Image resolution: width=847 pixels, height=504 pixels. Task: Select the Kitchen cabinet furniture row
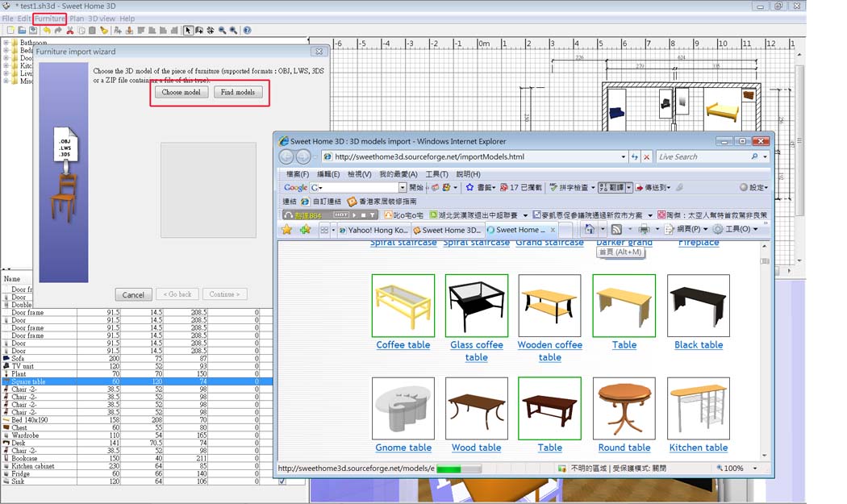coord(136,465)
